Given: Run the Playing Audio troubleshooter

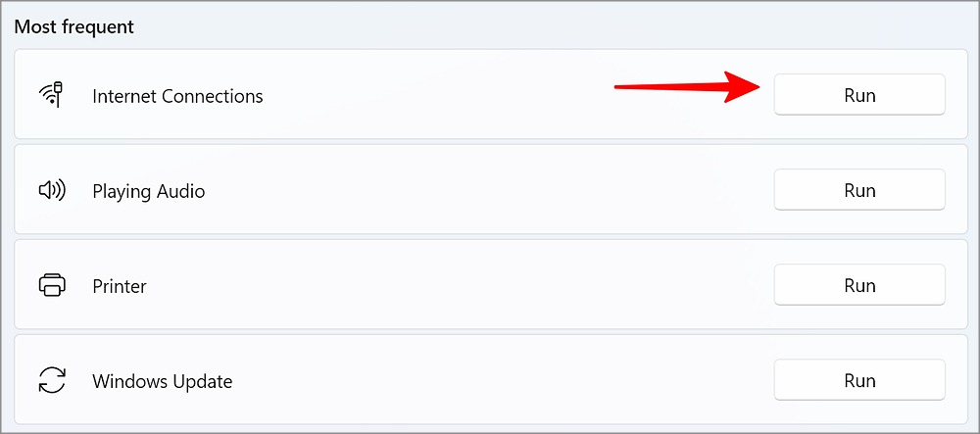Looking at the screenshot, I should 859,190.
